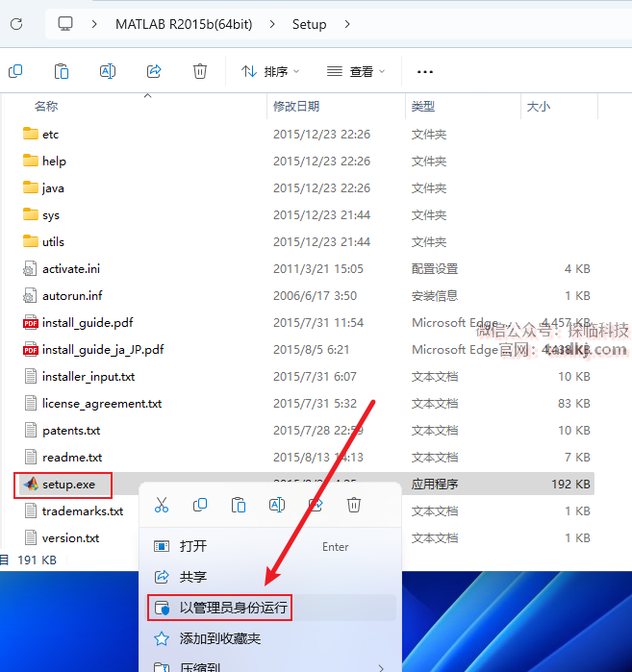Screen dimensions: 632x672
Task: Select the patents.txt file
Action: tap(71, 431)
